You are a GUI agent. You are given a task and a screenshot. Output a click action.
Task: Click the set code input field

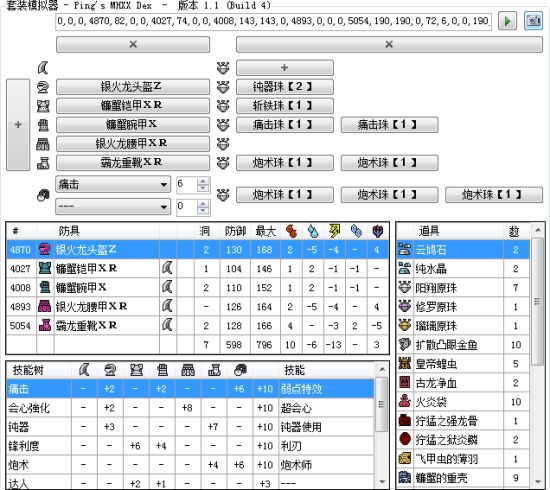coord(274,21)
